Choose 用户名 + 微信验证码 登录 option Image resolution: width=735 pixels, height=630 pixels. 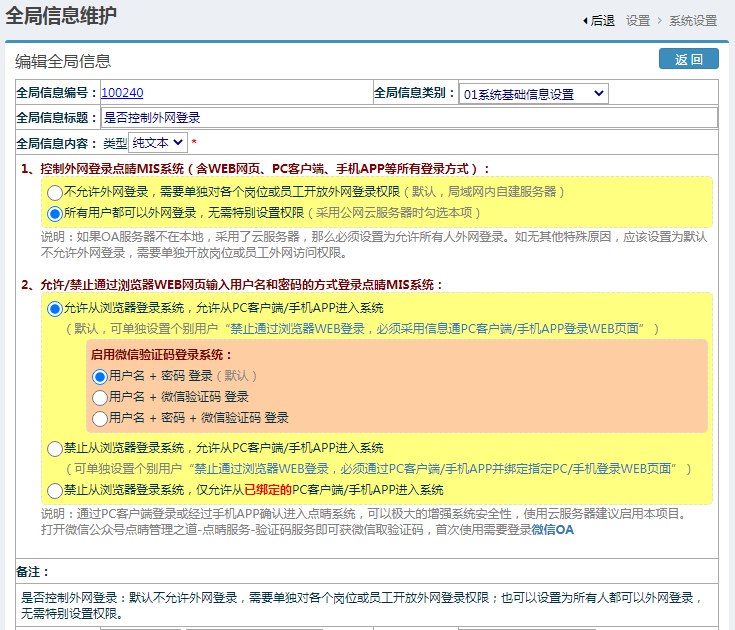(99, 398)
